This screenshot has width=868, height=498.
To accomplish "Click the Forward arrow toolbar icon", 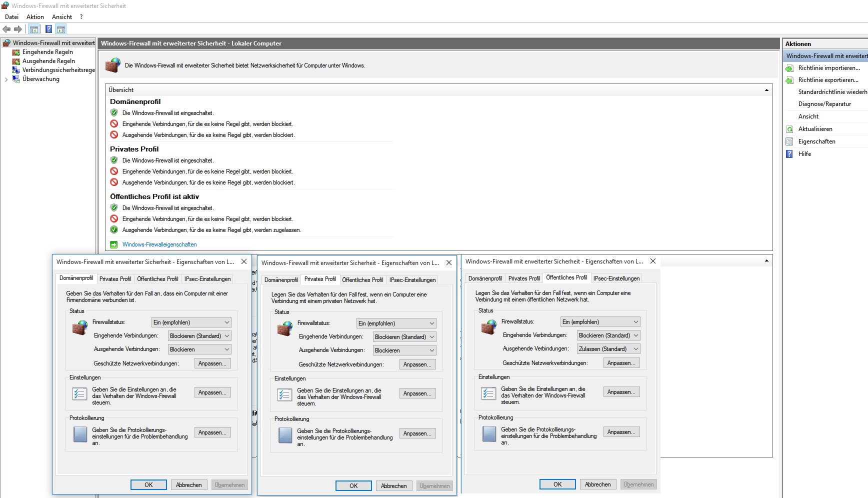I will click(x=18, y=29).
